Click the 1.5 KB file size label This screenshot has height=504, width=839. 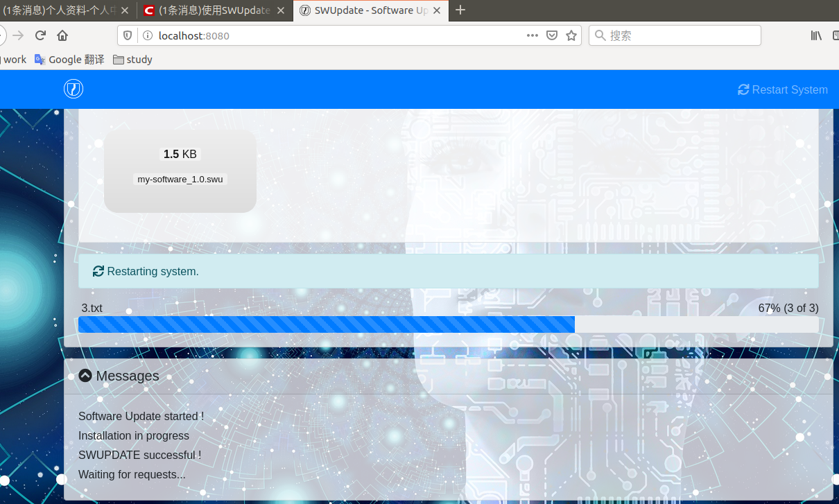180,154
